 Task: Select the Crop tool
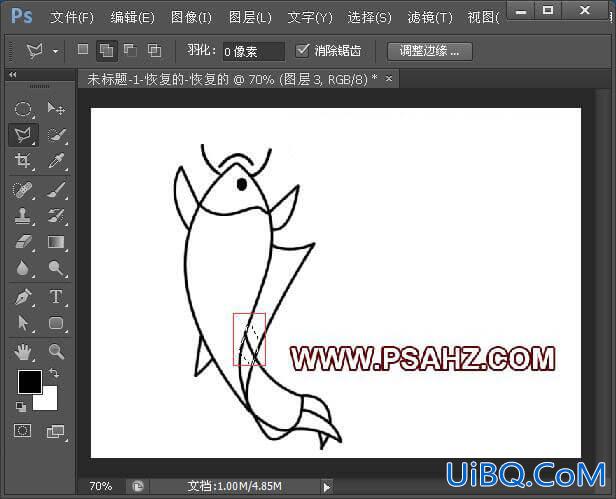click(23, 161)
